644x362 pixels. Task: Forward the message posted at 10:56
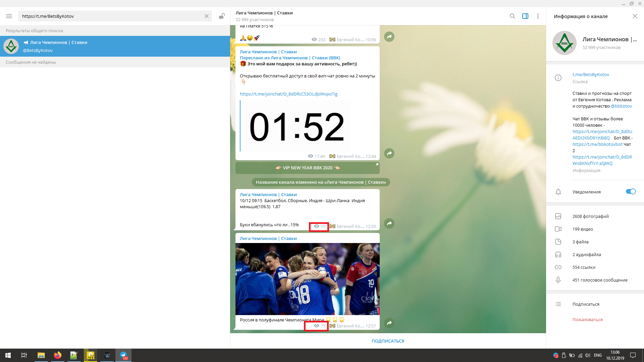(x=389, y=37)
